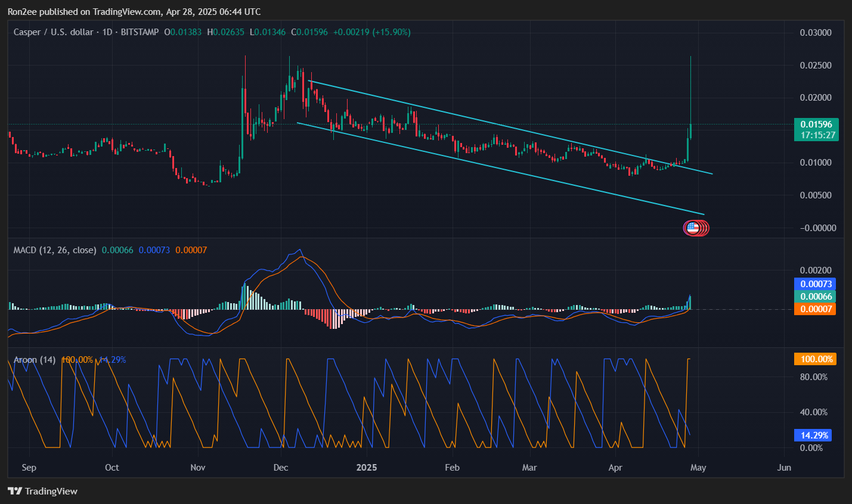852x504 pixels.
Task: Click the green close value C0.01596 in legend
Action: pyautogui.click(x=311, y=32)
